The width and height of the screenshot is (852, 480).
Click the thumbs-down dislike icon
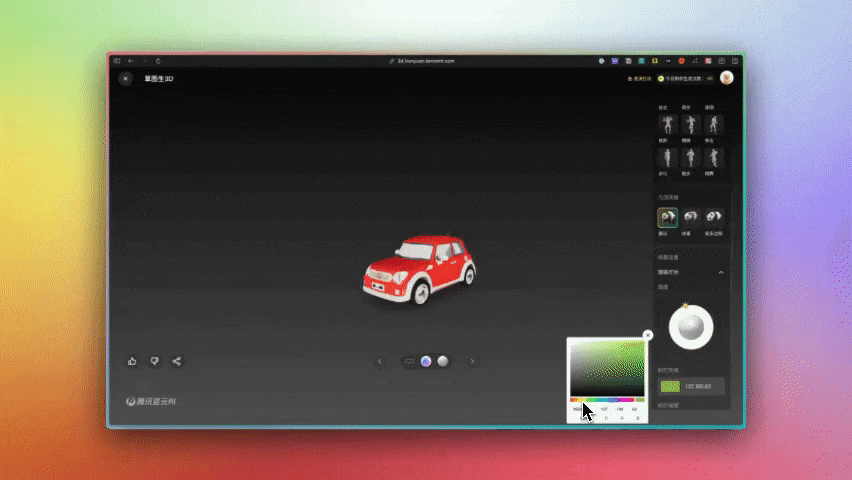(x=154, y=361)
